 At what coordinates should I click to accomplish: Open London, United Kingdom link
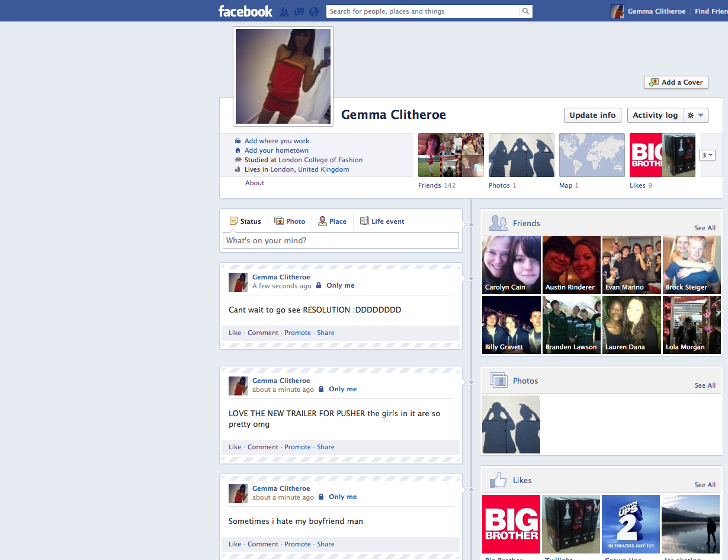point(310,169)
